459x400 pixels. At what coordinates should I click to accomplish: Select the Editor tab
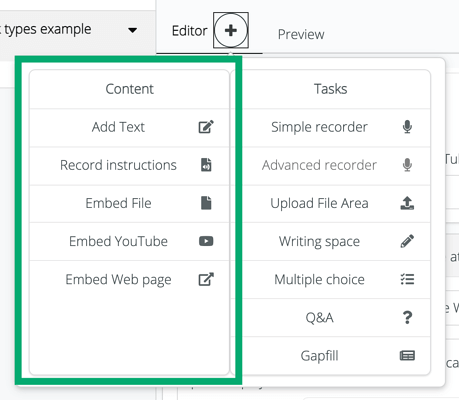pyautogui.click(x=189, y=31)
